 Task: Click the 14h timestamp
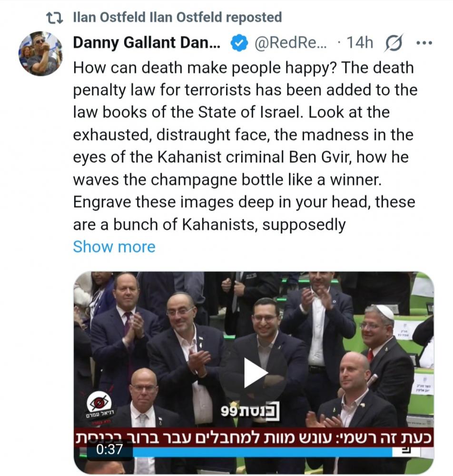click(x=360, y=43)
